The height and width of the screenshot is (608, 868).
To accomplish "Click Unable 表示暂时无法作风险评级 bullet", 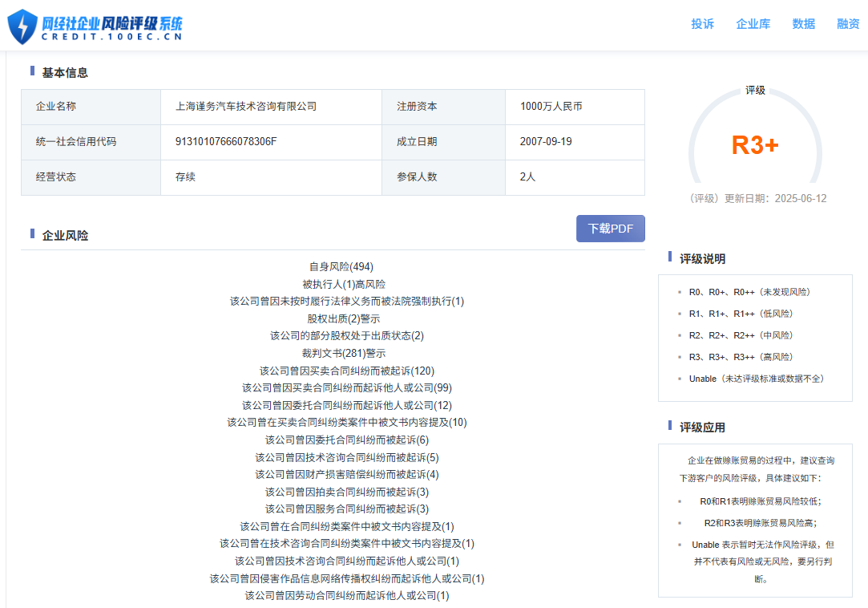I will click(x=762, y=561).
